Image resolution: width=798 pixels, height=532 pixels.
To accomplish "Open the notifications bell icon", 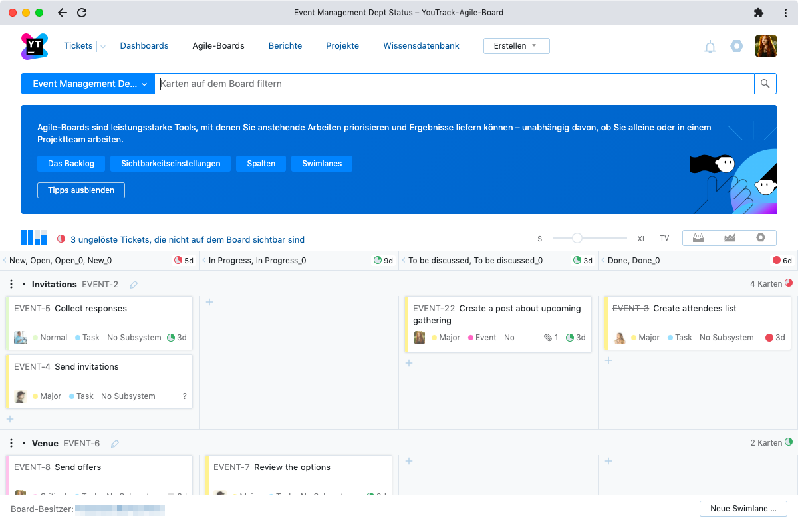I will [710, 47].
